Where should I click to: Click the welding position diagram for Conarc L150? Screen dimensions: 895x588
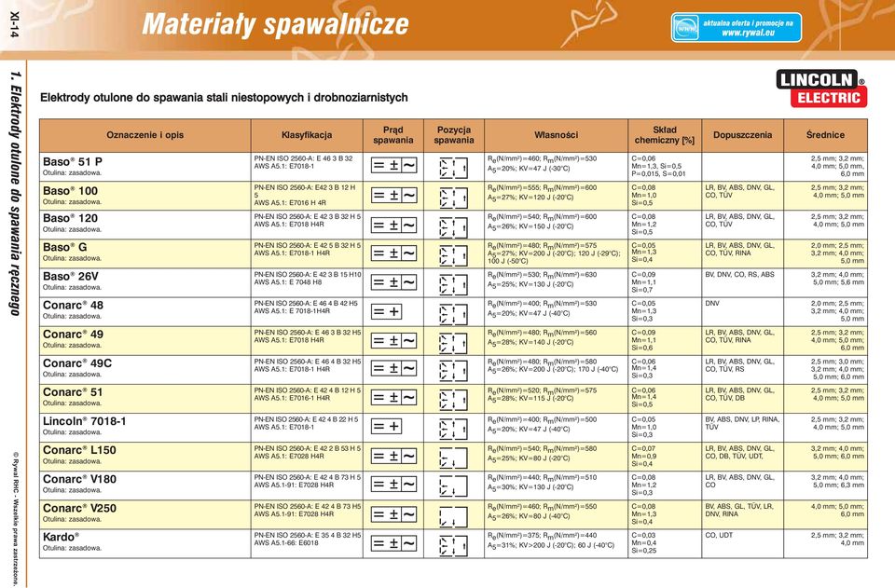coord(454,458)
